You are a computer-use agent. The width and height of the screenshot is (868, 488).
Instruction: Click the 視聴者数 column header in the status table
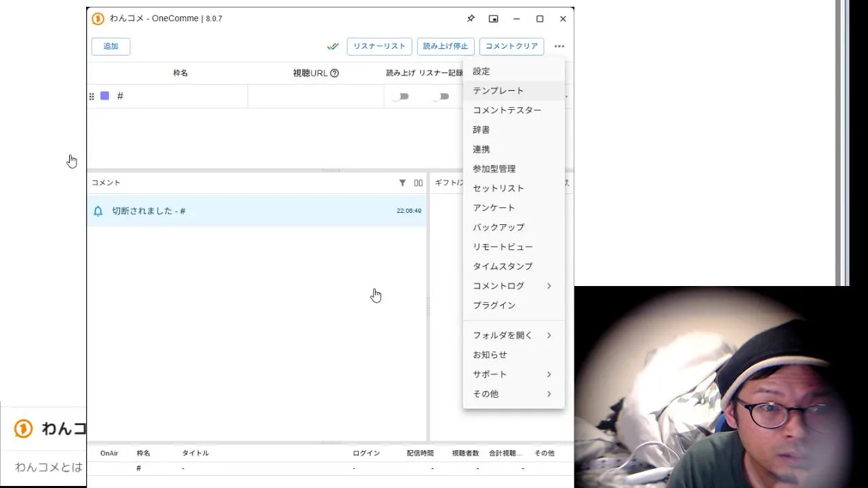tap(465, 453)
